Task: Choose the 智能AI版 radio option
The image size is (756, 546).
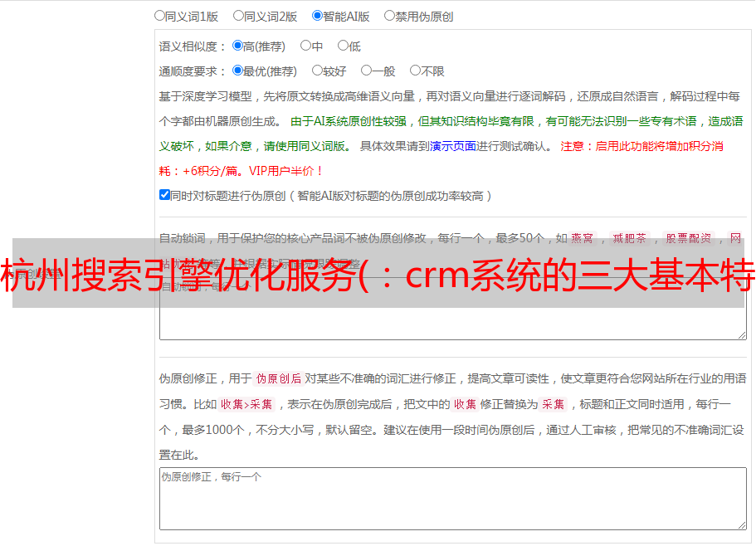Action: [317, 16]
